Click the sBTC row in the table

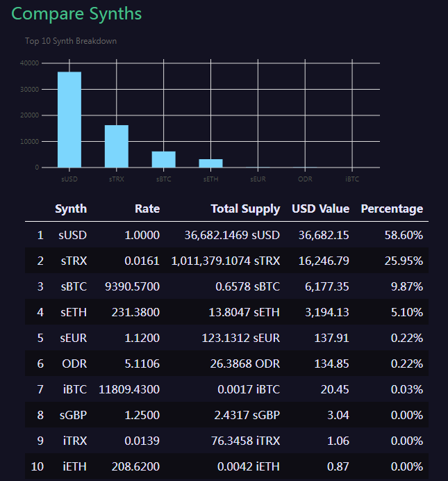point(226,286)
